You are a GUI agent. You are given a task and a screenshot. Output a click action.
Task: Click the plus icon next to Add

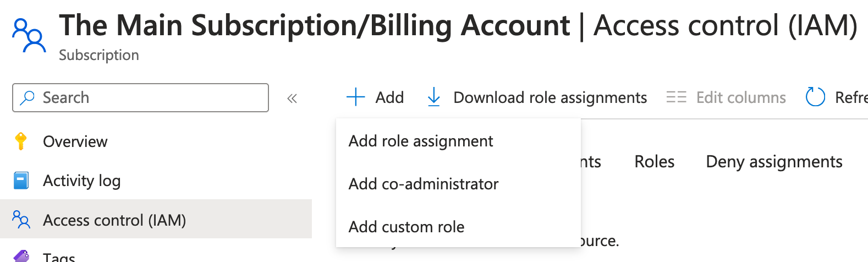356,97
